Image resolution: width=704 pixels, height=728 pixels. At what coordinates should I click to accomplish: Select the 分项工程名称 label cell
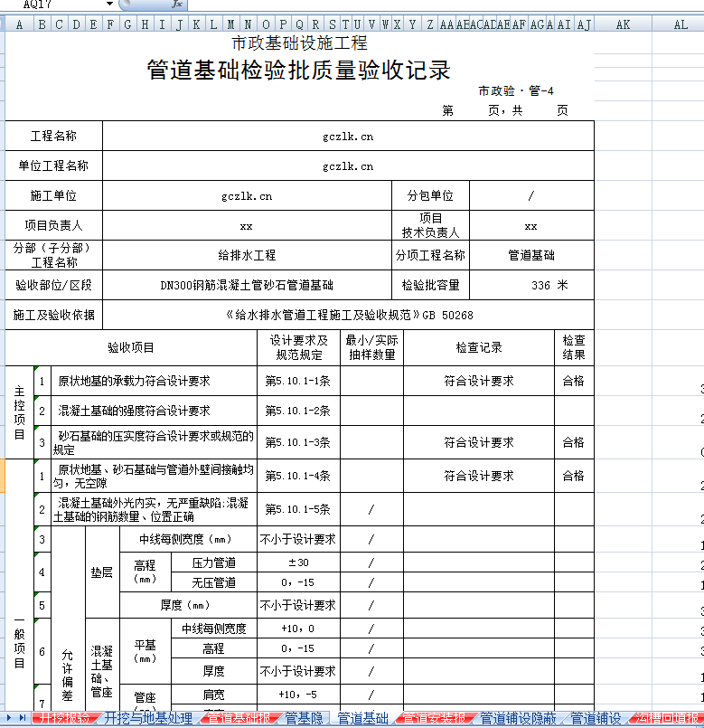point(430,255)
